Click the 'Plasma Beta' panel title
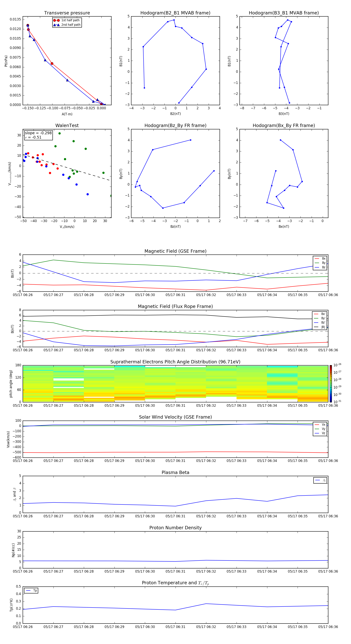 (175, 473)
